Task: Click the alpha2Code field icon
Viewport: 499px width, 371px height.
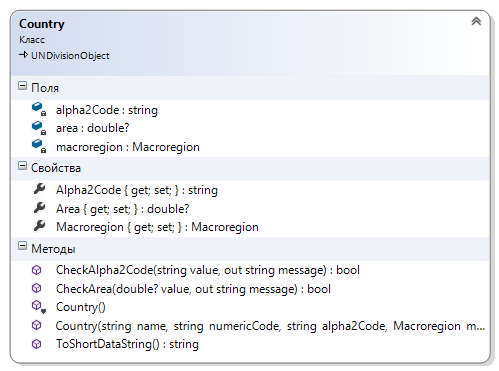Action: point(39,109)
